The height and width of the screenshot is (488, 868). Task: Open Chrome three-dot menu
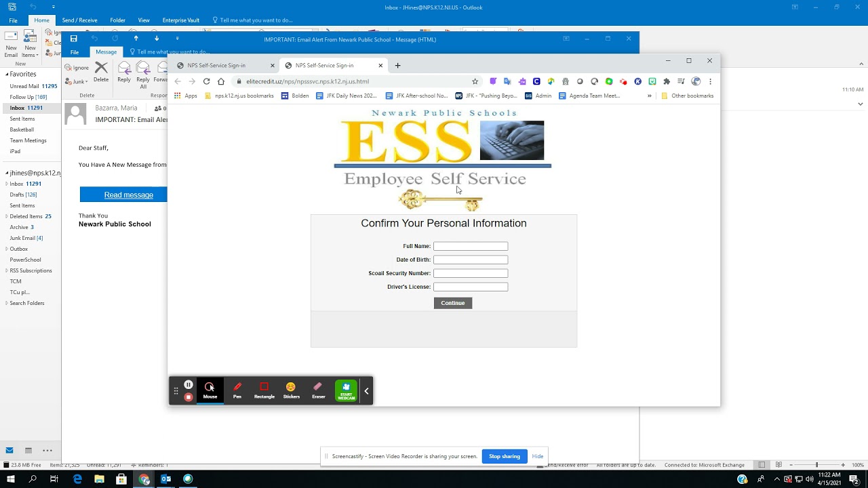[x=710, y=81]
